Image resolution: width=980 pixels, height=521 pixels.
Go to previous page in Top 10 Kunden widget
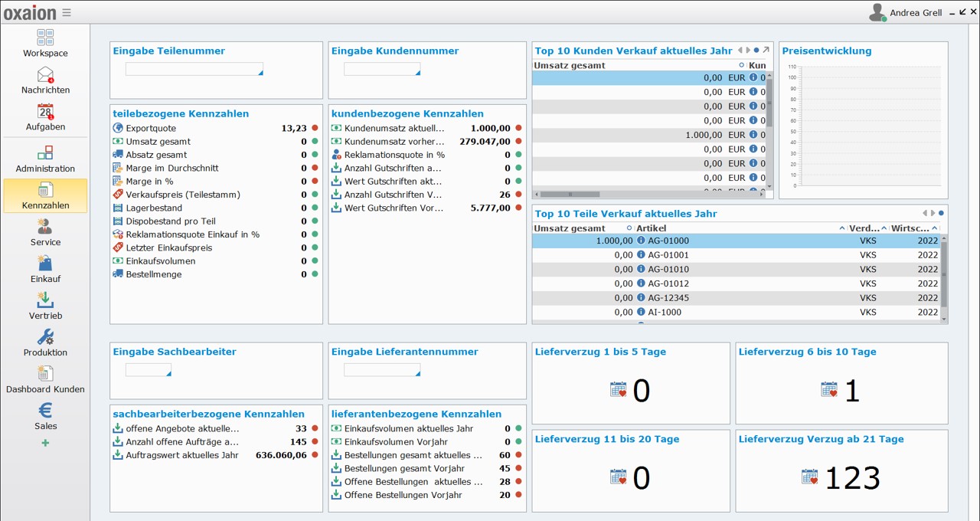pos(740,51)
